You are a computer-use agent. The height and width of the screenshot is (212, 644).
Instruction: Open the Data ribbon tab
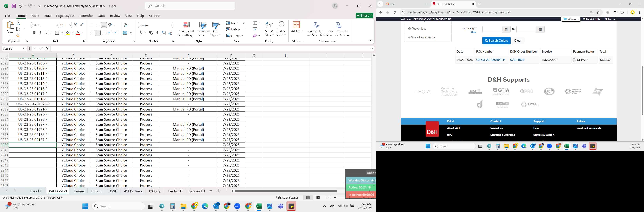tap(101, 16)
